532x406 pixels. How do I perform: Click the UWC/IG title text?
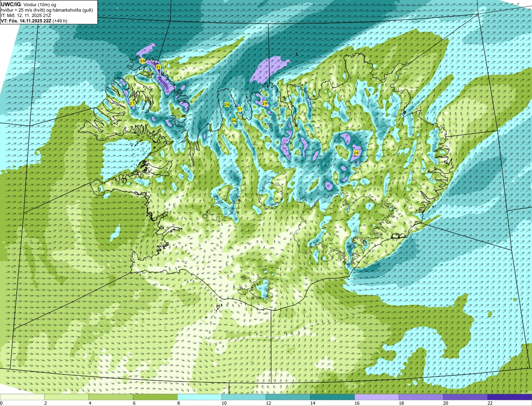pos(11,4)
